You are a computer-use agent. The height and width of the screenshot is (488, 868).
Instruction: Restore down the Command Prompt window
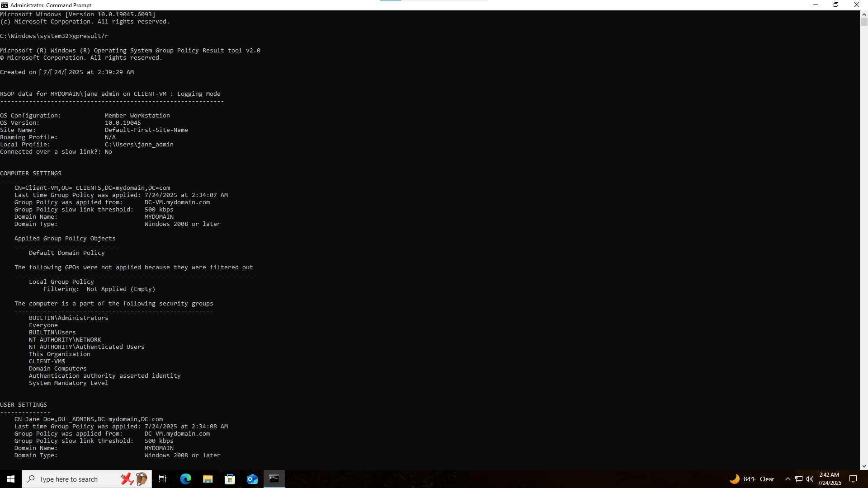tap(836, 5)
